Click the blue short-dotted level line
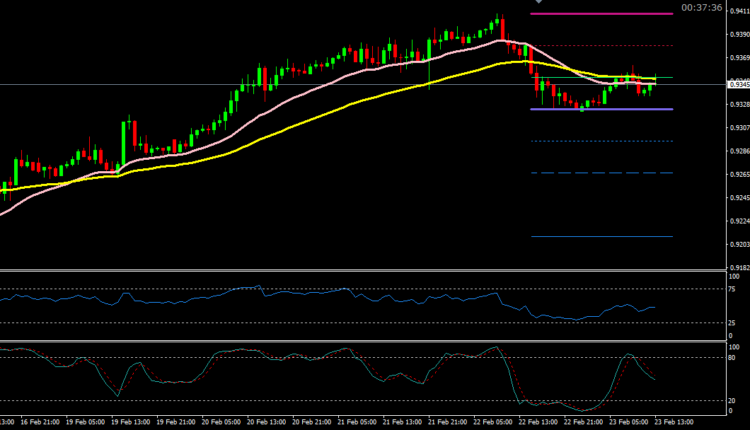750x430 pixels. (x=600, y=142)
